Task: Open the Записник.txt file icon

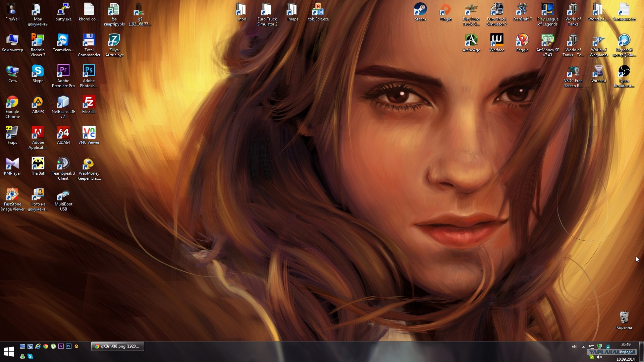Action: [624, 12]
